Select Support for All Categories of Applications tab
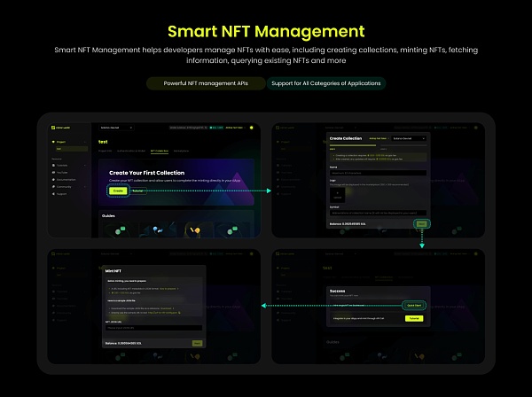 (326, 83)
